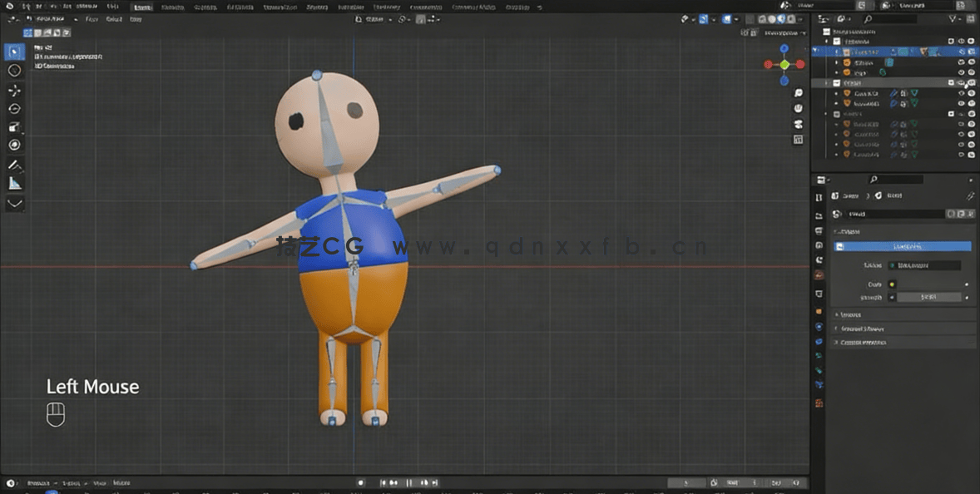Switch to the Animation workspace tab

click(x=352, y=7)
